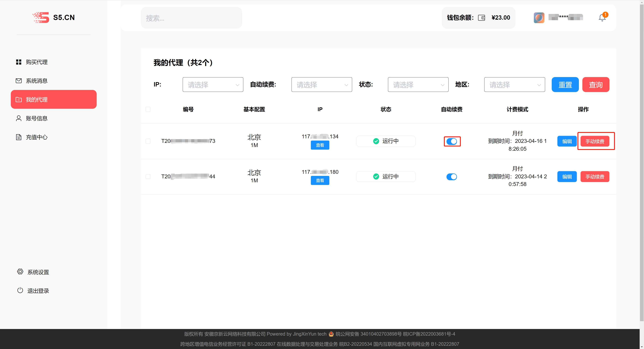Open 账号信息 in the sidebar
Viewport: 644px width, 349px height.
pyautogui.click(x=37, y=118)
